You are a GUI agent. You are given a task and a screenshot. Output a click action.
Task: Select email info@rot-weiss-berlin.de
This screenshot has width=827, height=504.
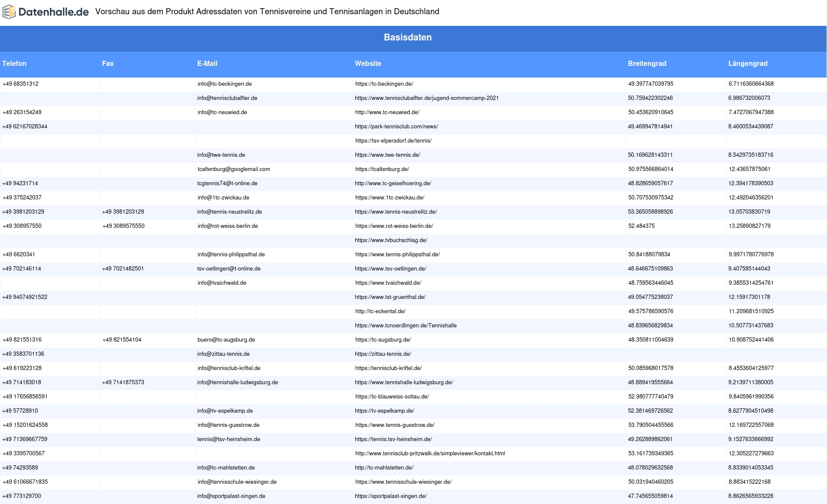(x=228, y=226)
